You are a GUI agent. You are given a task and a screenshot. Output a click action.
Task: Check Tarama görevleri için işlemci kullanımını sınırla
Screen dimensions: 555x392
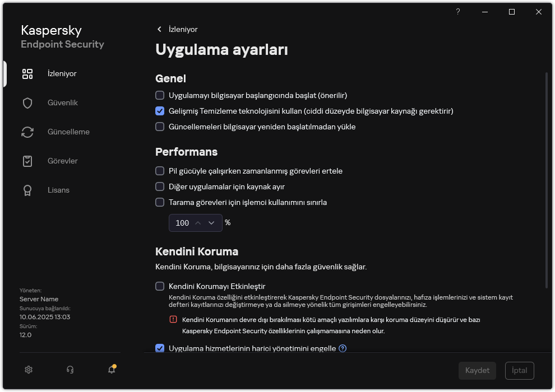160,202
